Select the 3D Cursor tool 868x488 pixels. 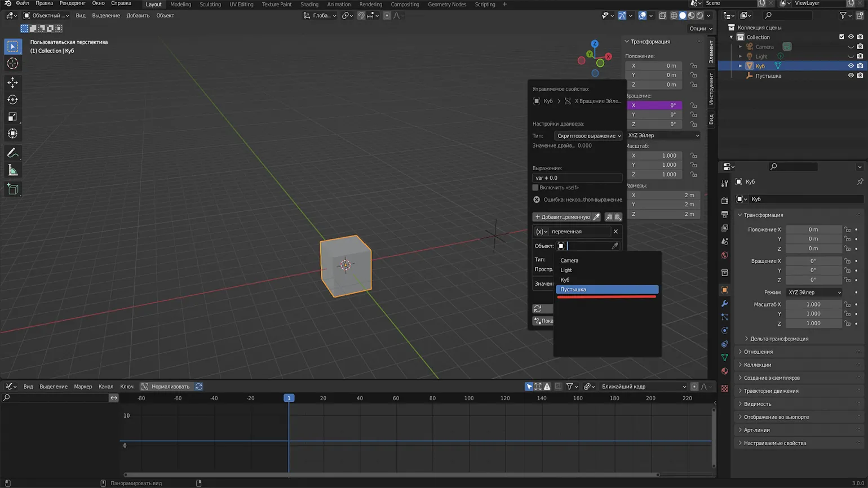12,64
